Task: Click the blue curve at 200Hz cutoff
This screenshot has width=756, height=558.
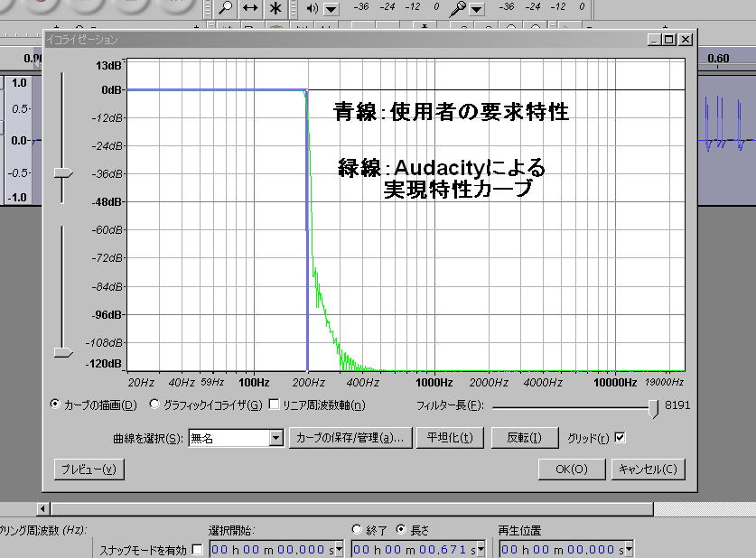Action: (x=307, y=231)
